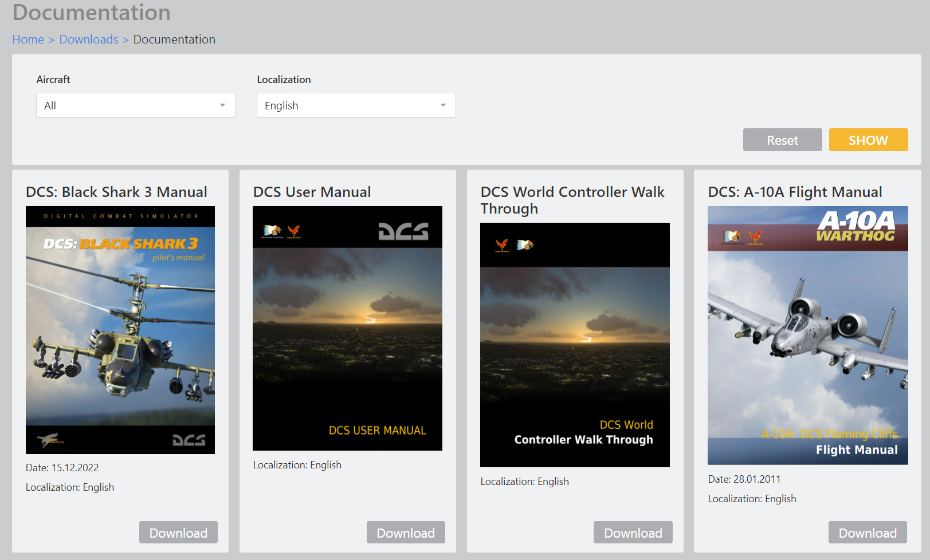The width and height of the screenshot is (930, 560).
Task: Click Localization: English under Black Shark 3
Action: pos(70,487)
